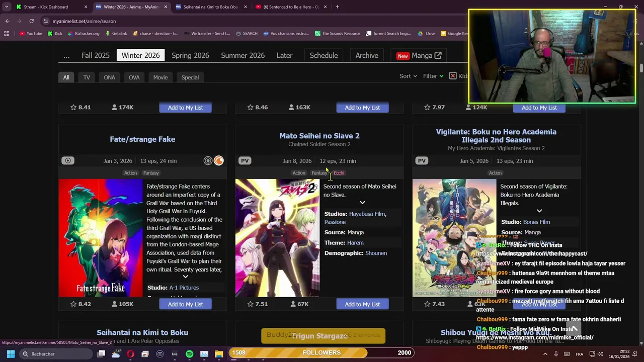Open the Fate/strange Fake title link
The width and height of the screenshot is (644, 362).
click(x=142, y=139)
